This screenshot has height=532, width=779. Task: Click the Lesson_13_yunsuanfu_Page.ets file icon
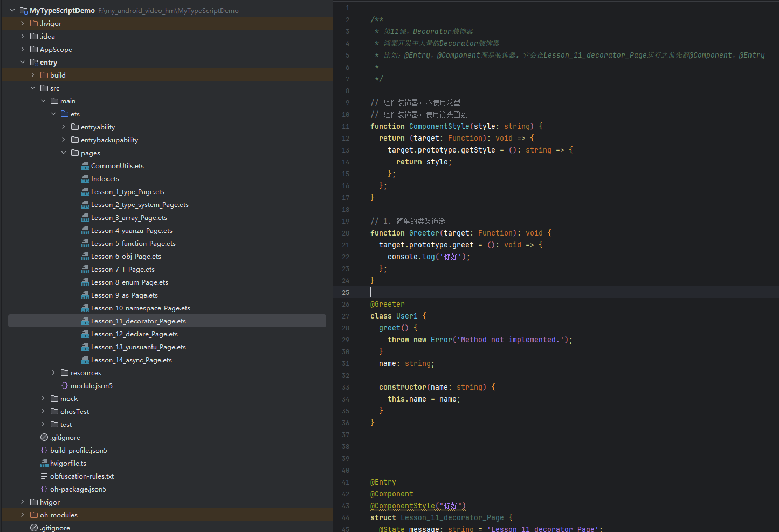pos(85,347)
